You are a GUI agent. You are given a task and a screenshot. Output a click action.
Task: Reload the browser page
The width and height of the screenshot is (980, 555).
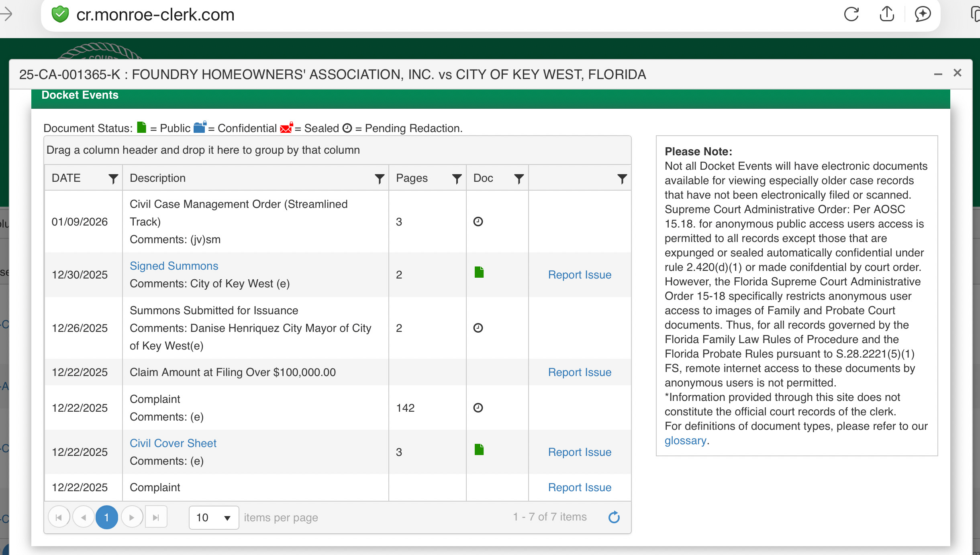point(851,14)
